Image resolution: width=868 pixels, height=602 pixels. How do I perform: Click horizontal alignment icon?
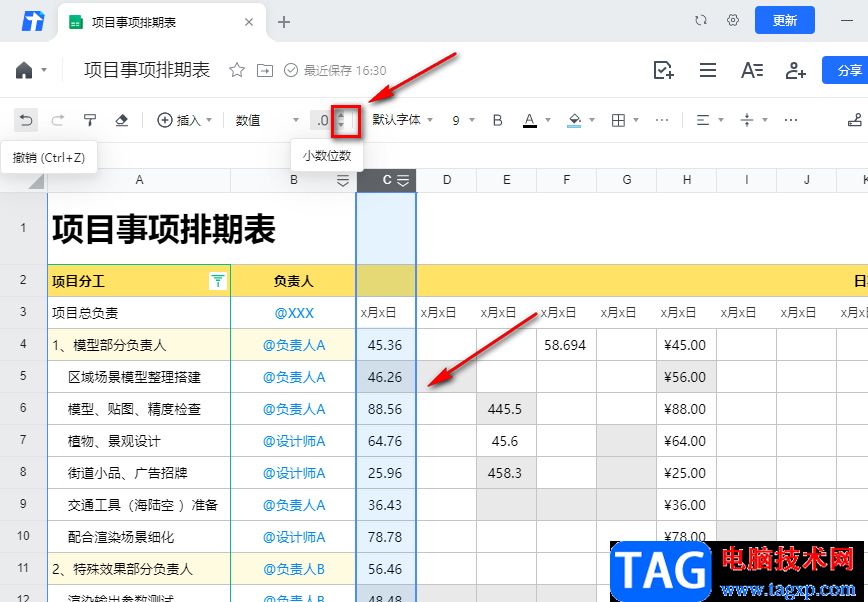(x=702, y=120)
